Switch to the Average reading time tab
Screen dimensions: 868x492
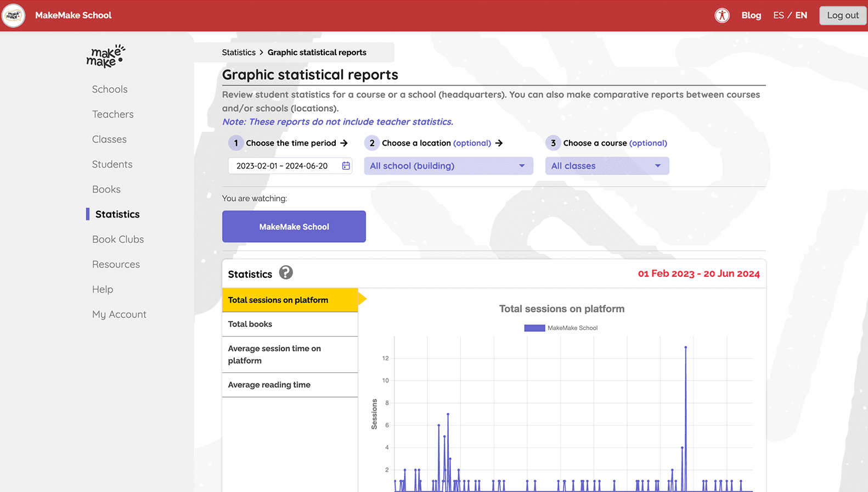(290, 384)
